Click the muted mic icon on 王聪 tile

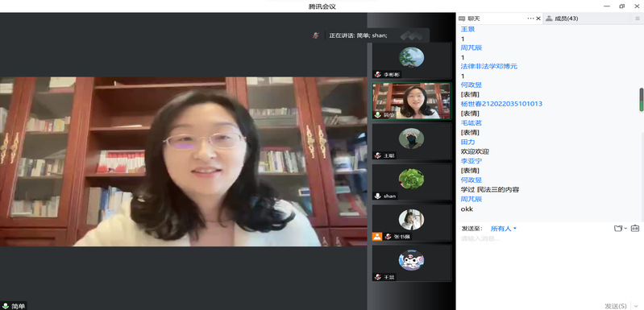point(377,155)
